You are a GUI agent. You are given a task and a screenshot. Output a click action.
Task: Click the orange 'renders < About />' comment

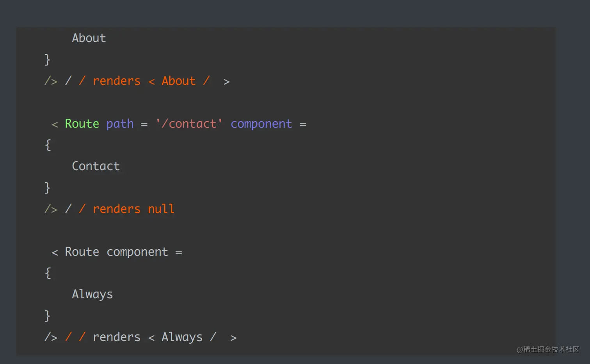(151, 81)
